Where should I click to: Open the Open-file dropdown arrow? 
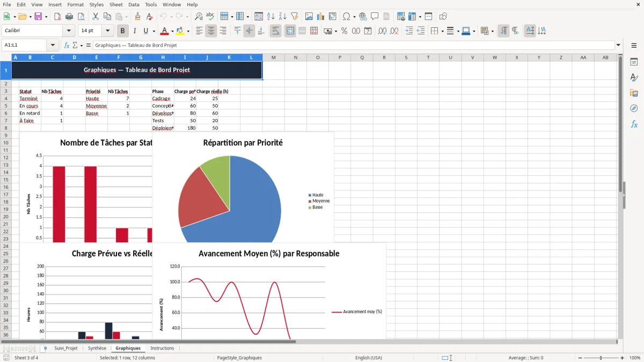coord(30,17)
